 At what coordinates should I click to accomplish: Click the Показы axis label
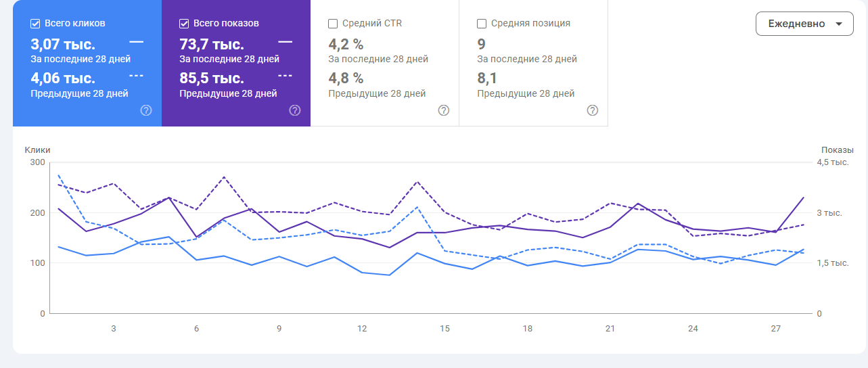838,149
